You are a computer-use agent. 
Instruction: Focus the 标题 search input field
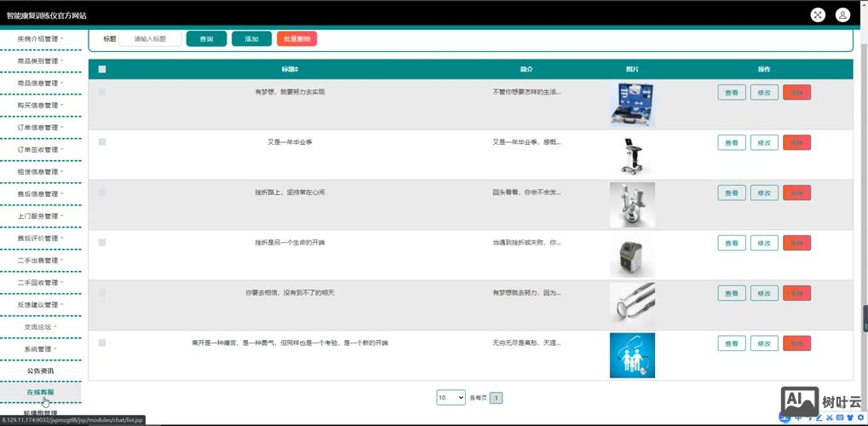tap(151, 39)
